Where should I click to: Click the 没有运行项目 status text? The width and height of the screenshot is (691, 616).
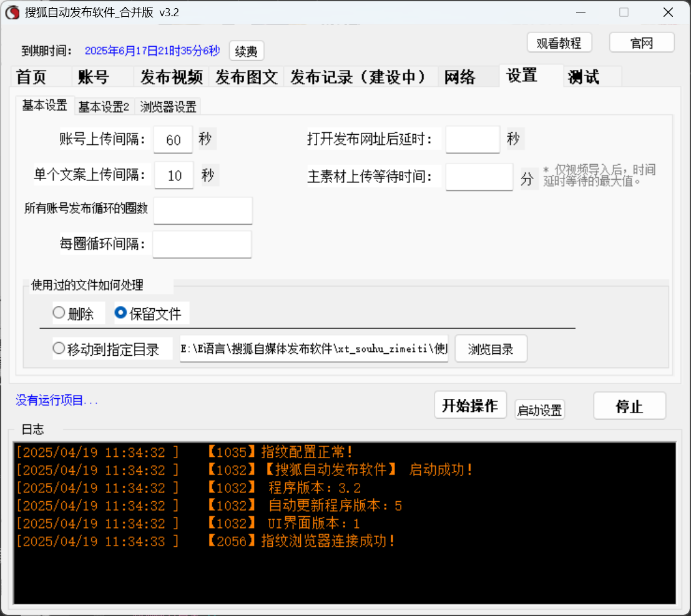[56, 400]
